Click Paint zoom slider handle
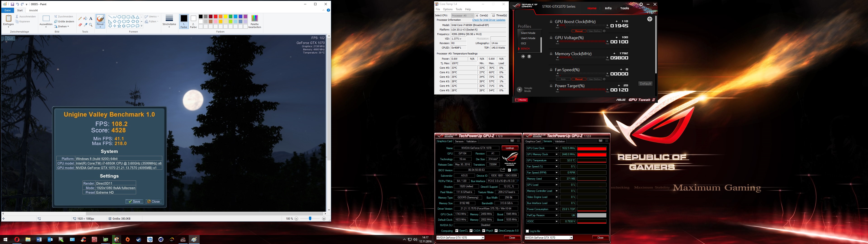 click(x=310, y=219)
